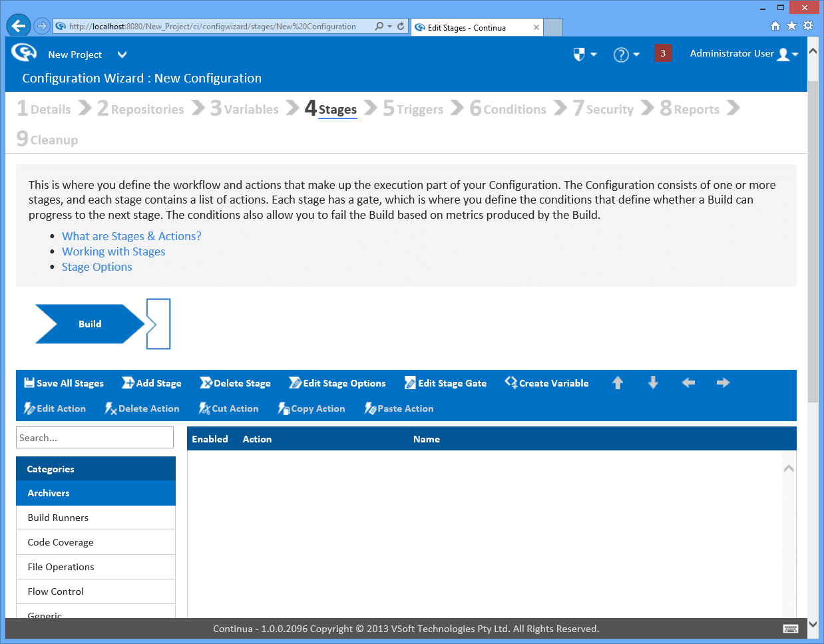Click Cut Action
Screen dimensions: 824x644
pyautogui.click(x=228, y=408)
